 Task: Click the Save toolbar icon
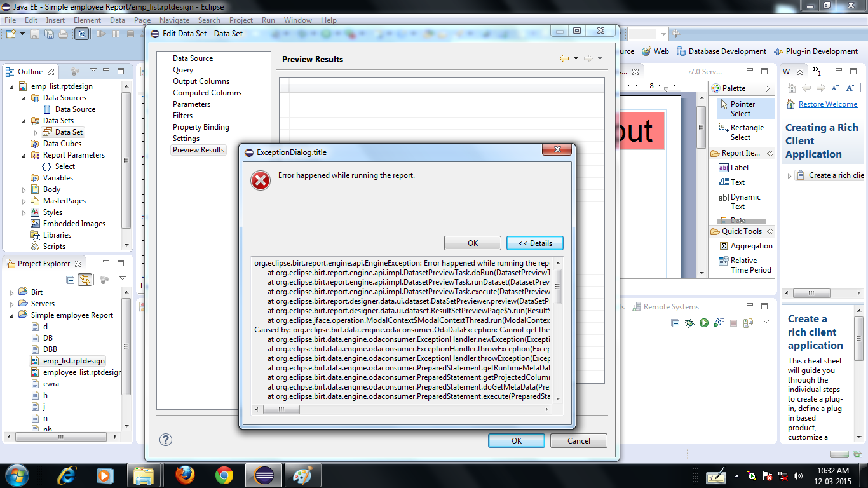pos(34,34)
